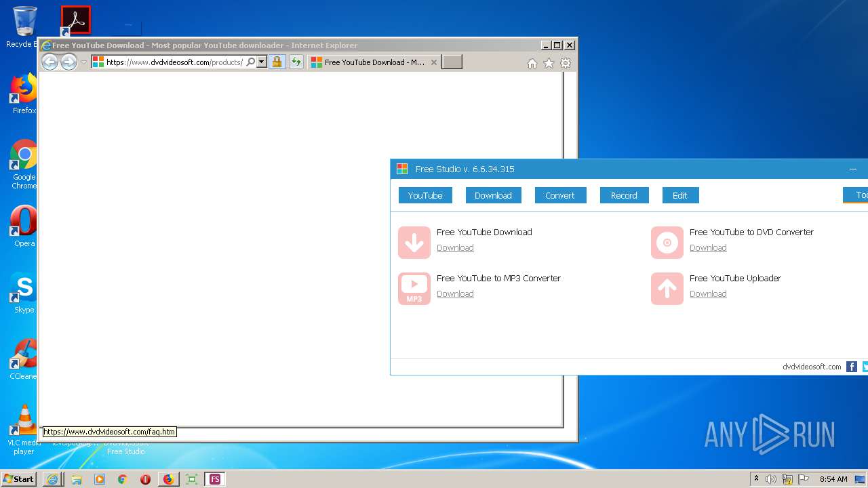The height and width of the screenshot is (488, 868).
Task: Launch Windows Media Player from taskbar
Action: [100, 479]
